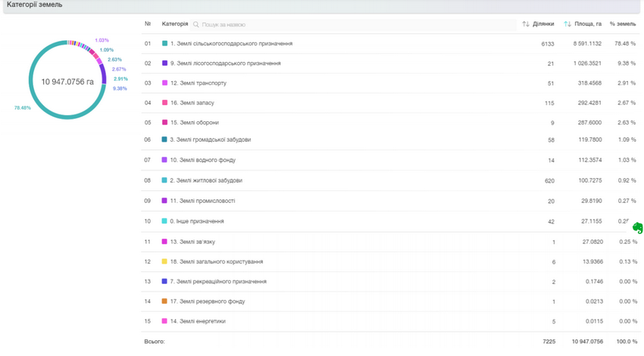Click the % земель column header

(623, 24)
